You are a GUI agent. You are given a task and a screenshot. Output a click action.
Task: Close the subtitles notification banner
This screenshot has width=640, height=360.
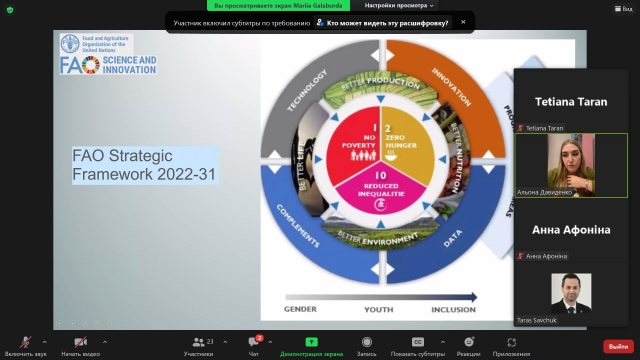point(463,22)
